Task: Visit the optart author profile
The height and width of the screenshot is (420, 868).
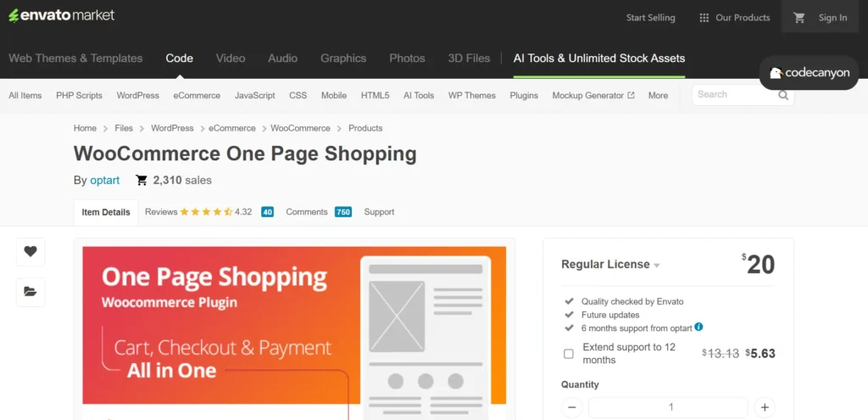Action: click(104, 180)
